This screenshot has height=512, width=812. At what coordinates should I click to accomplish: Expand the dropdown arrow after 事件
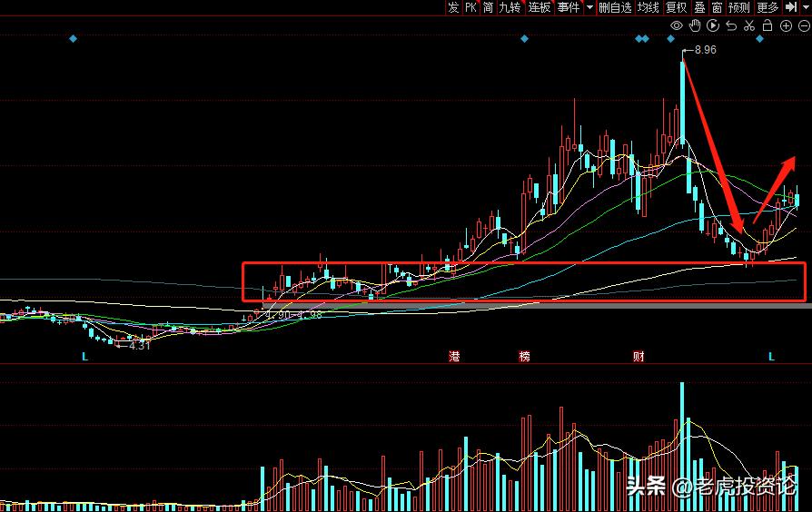pyautogui.click(x=589, y=7)
